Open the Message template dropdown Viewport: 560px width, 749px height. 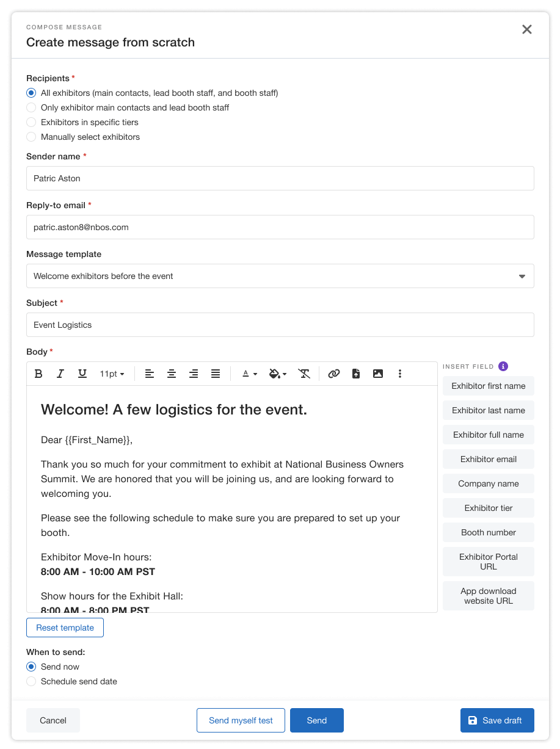pos(280,276)
